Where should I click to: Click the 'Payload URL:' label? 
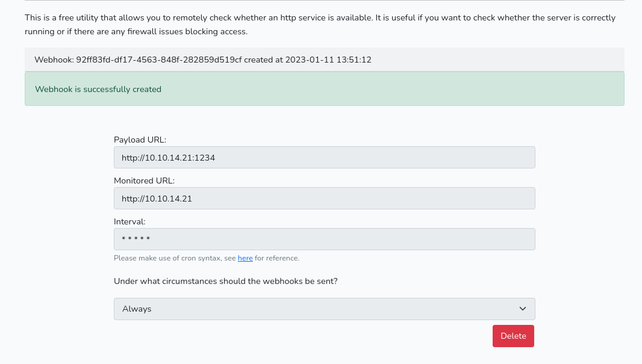(x=140, y=140)
